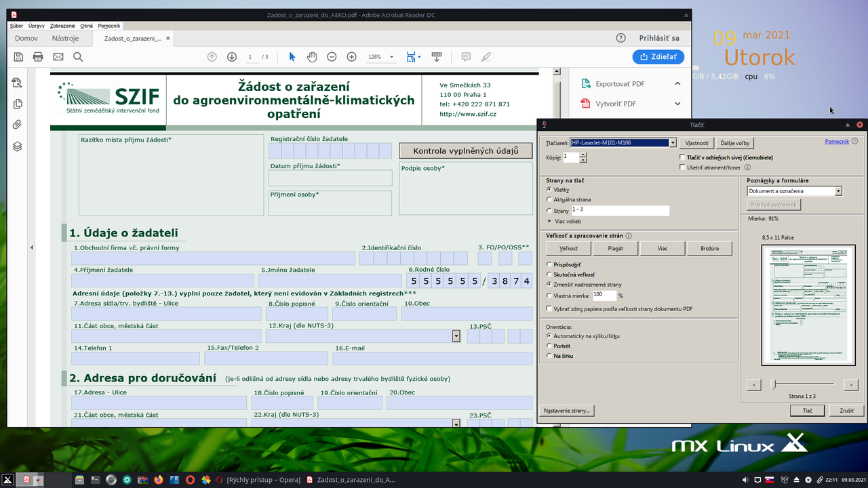Select Aktuálna strana radio button

click(549, 200)
